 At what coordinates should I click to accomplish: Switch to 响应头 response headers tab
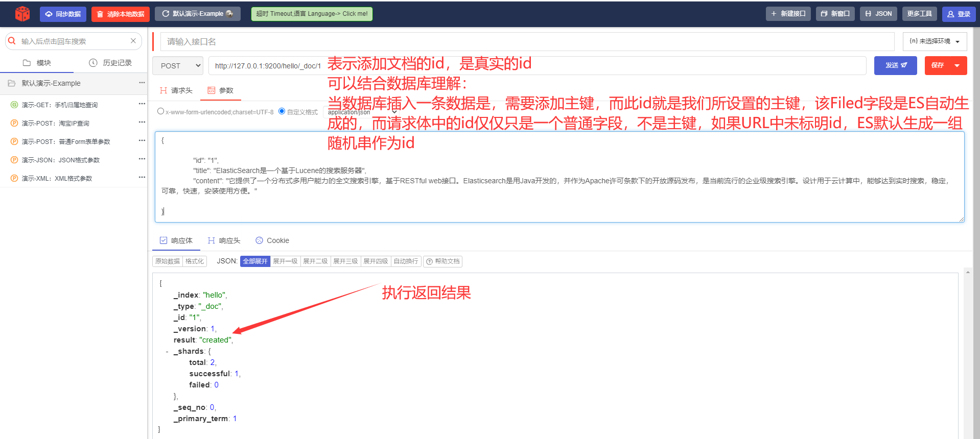pos(224,240)
